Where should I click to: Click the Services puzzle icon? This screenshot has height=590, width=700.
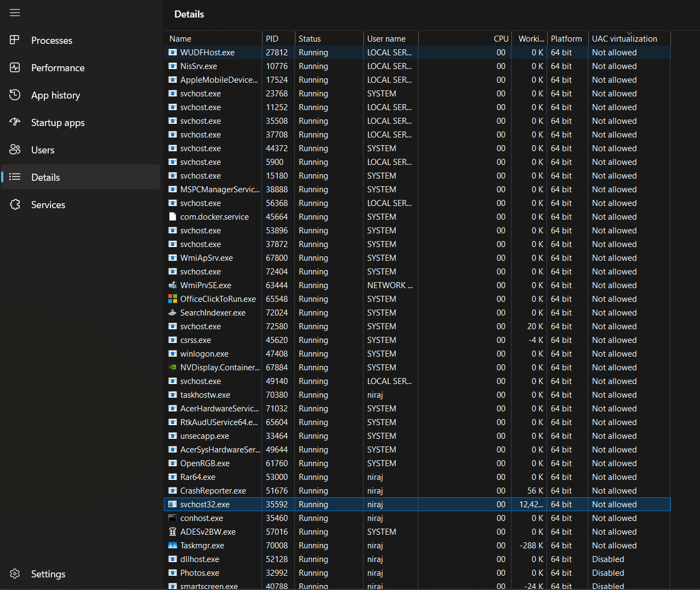click(15, 204)
